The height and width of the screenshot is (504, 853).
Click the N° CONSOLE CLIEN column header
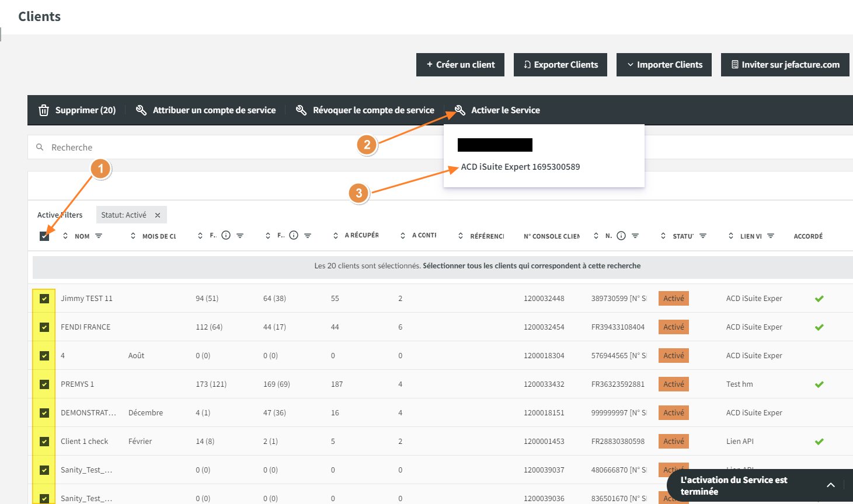click(552, 236)
